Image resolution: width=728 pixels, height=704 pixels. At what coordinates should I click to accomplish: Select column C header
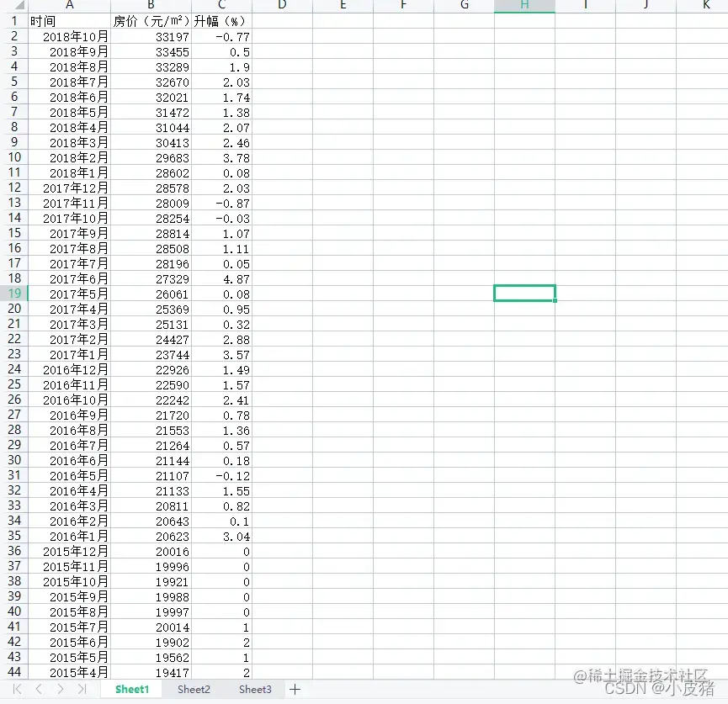tap(221, 6)
